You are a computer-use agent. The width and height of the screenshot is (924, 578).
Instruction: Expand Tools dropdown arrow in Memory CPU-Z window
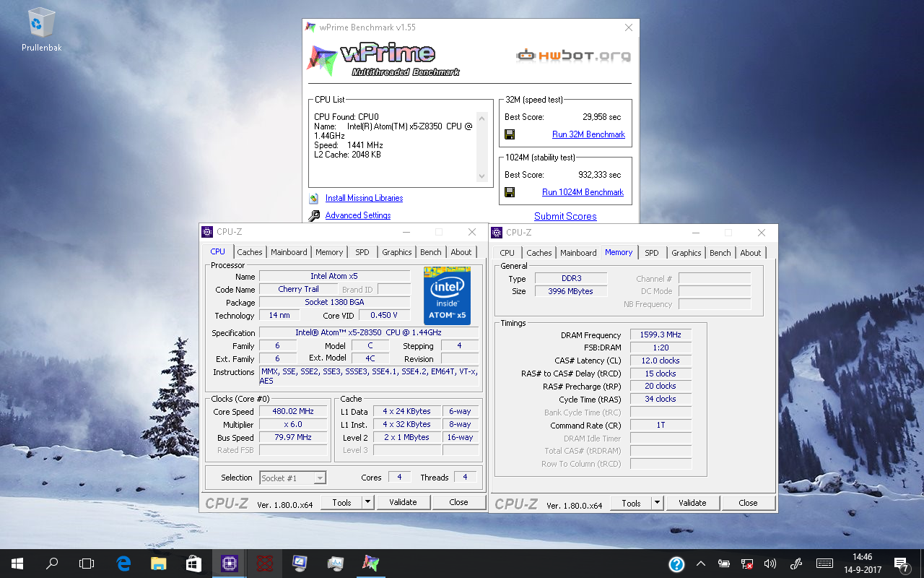tap(657, 503)
